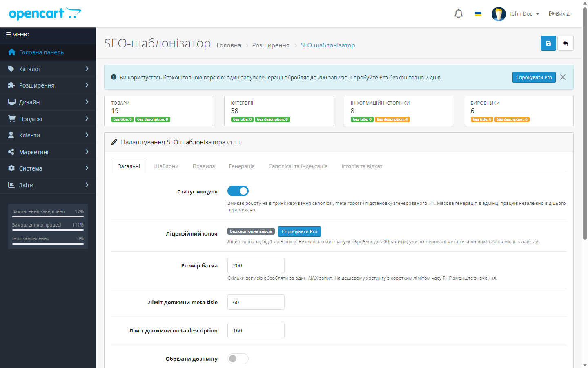The height and width of the screenshot is (368, 588).
Task: Click Категорії 'Без title: 0' badge
Action: pyautogui.click(x=243, y=119)
